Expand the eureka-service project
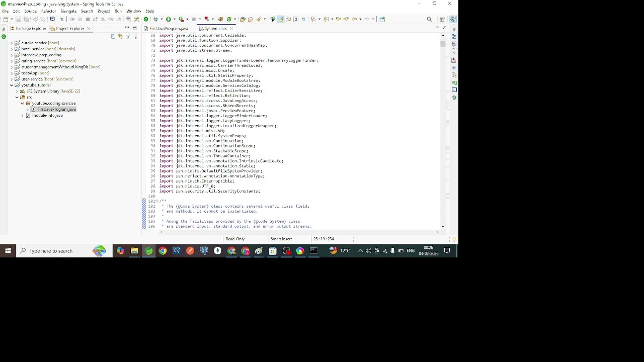644x362 pixels. point(11,43)
